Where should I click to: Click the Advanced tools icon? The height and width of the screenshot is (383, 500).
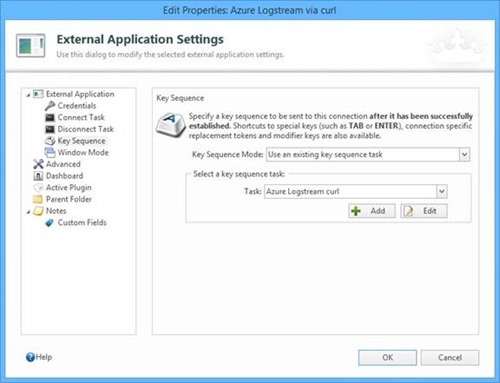click(x=38, y=164)
